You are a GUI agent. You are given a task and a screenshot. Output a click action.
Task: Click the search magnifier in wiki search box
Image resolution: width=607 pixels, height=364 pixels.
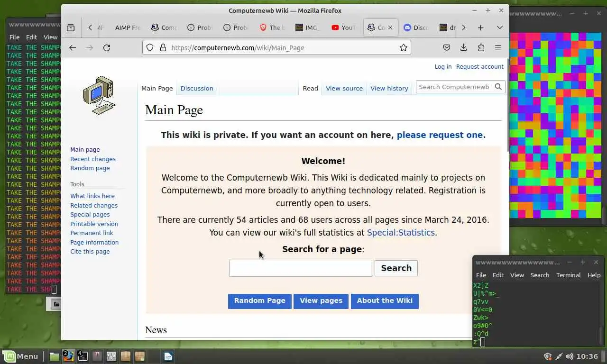coord(498,87)
